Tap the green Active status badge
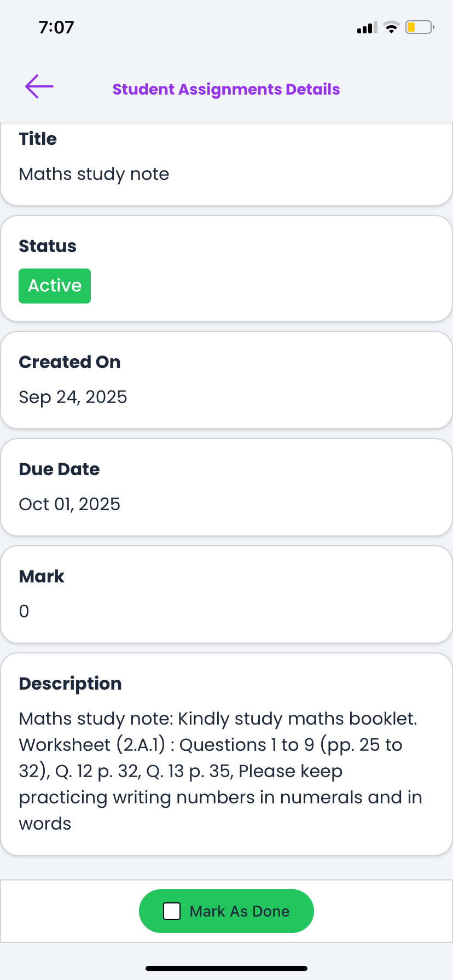453x980 pixels. (x=55, y=286)
